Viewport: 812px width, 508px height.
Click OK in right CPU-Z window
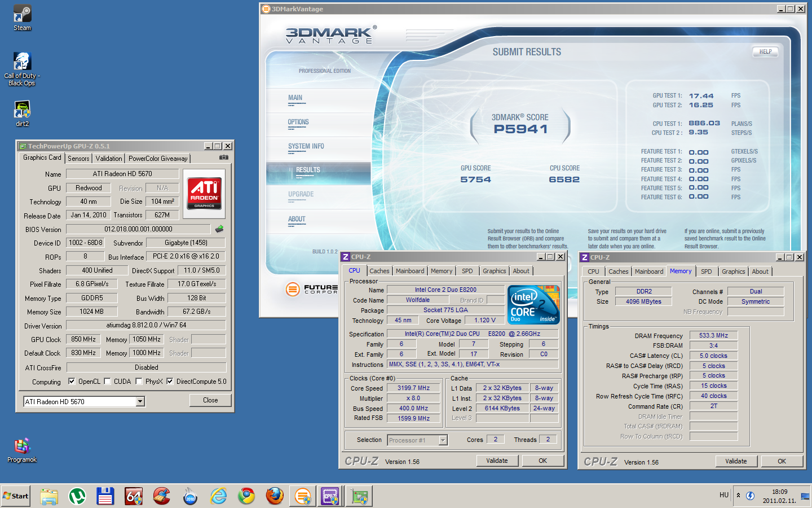(782, 461)
